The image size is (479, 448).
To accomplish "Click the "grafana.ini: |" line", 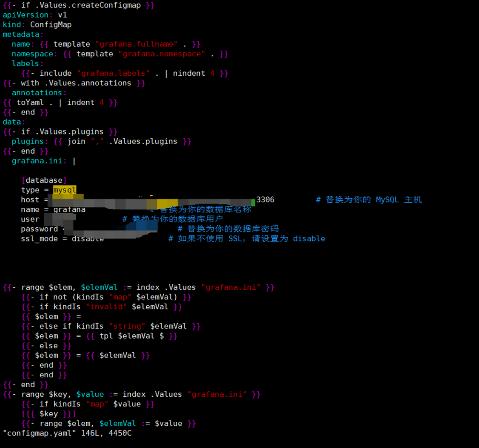I will (44, 161).
